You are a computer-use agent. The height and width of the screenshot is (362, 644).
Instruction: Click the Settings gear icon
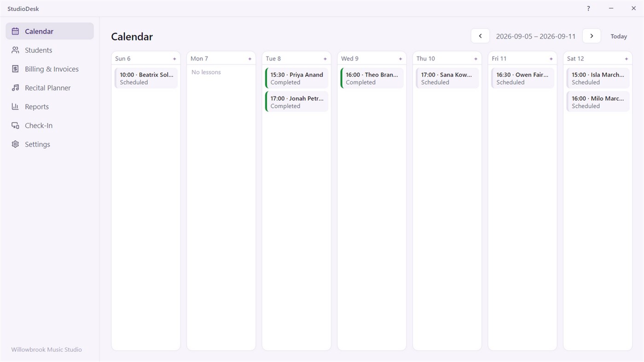click(x=15, y=144)
